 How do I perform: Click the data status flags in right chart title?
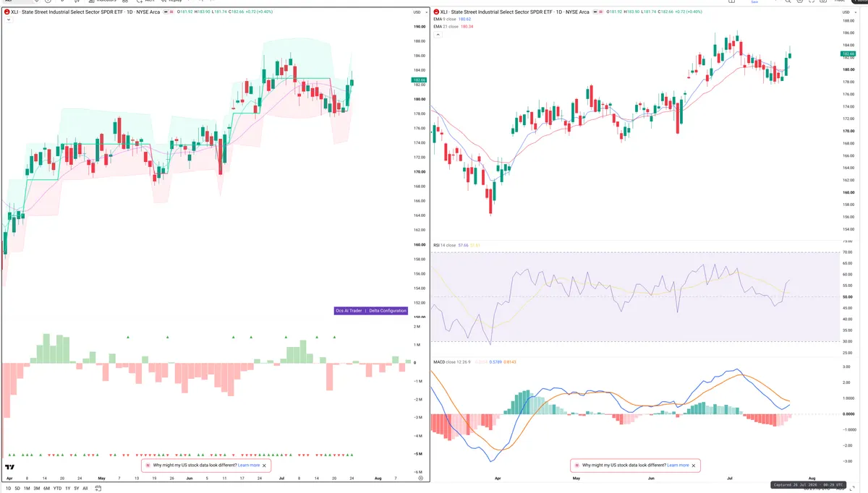[x=597, y=12]
